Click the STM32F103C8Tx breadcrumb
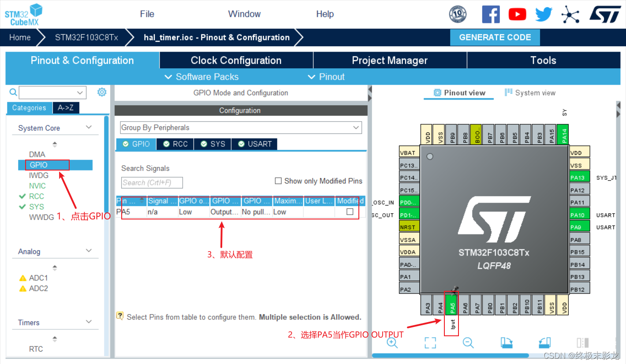The image size is (626, 364). [86, 37]
